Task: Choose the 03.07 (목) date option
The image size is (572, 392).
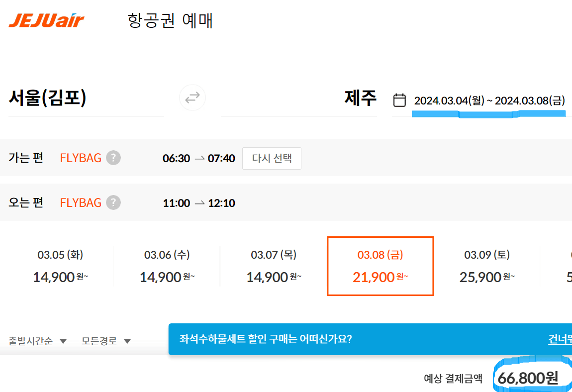Action: click(273, 266)
